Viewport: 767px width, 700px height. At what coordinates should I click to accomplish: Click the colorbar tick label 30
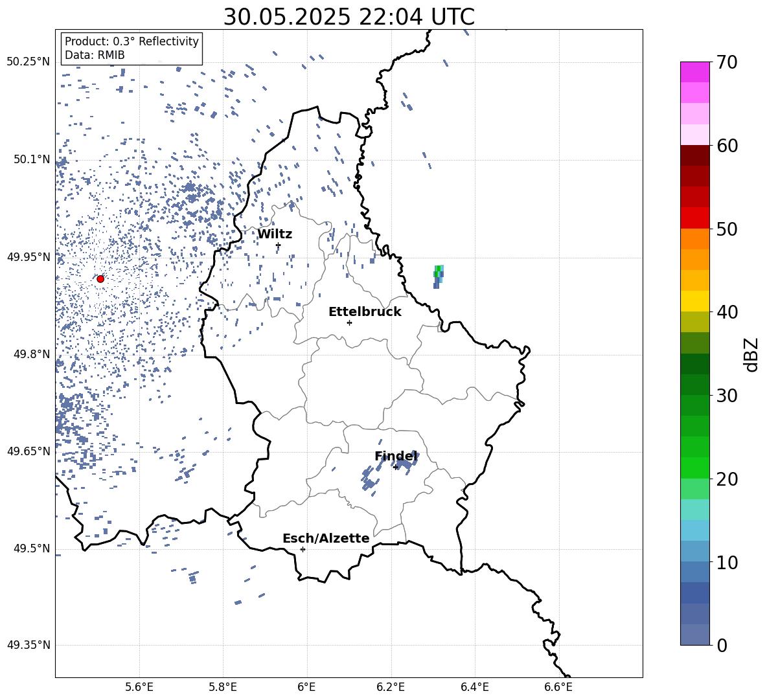(x=727, y=396)
